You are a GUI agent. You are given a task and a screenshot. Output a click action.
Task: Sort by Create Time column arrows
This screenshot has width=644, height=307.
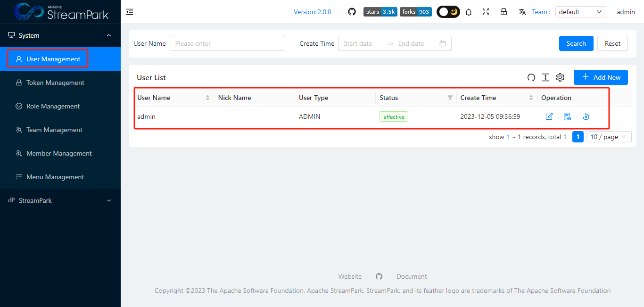[x=531, y=98]
